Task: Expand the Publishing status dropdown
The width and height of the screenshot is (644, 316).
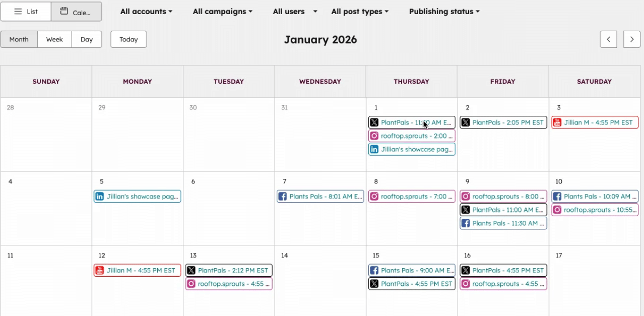Action: pos(443,11)
